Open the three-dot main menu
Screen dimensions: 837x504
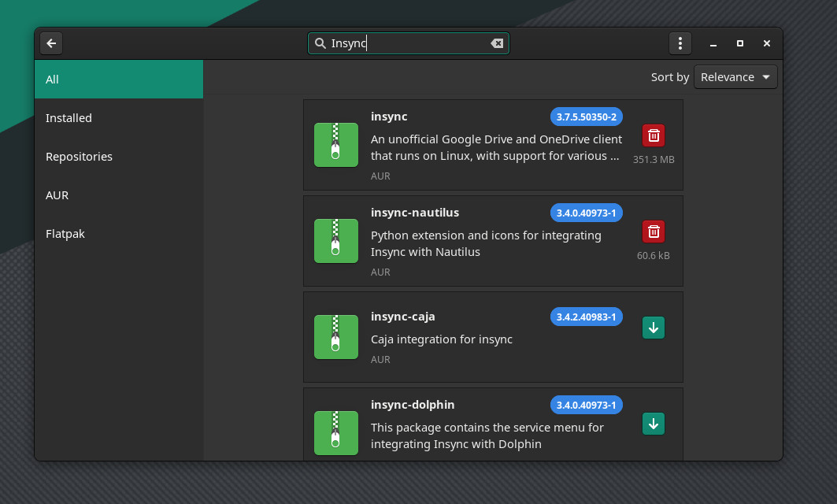680,43
